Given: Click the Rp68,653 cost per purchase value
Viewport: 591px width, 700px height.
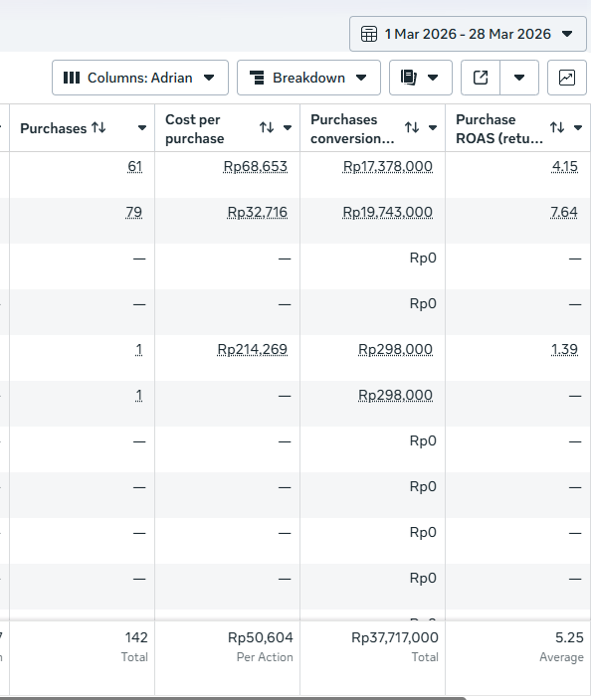Looking at the screenshot, I should (x=256, y=166).
